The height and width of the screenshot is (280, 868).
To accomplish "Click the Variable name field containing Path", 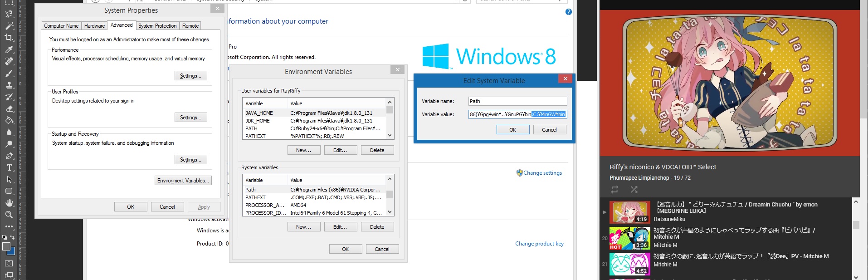I will tap(518, 101).
